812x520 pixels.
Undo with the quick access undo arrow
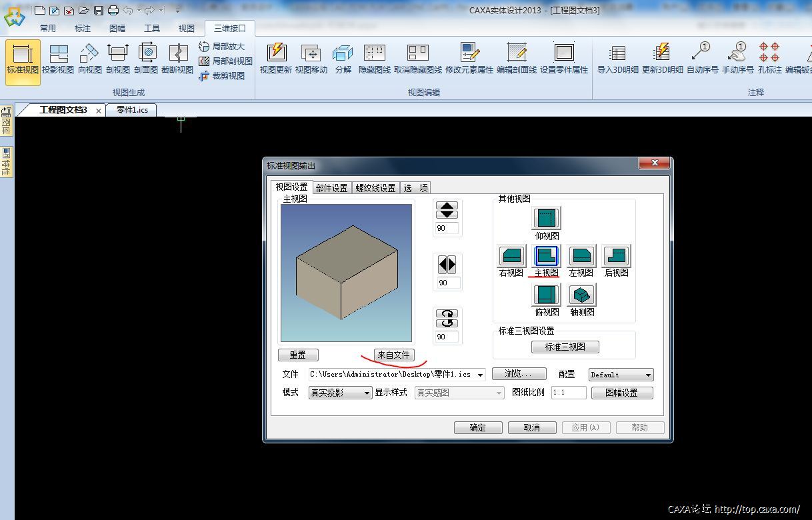click(x=128, y=10)
